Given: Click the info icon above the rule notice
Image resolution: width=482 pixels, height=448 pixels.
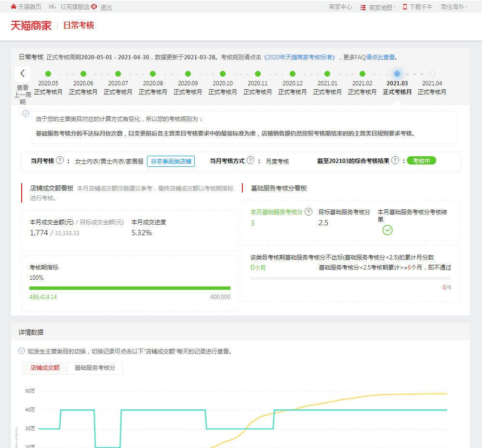Looking at the screenshot, I should 26,113.
